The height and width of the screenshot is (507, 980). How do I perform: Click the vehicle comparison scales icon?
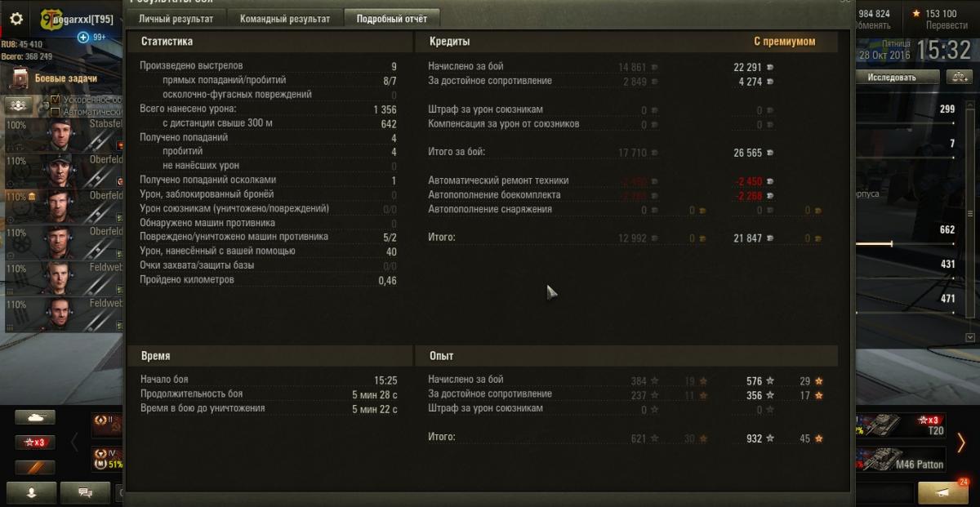958,78
